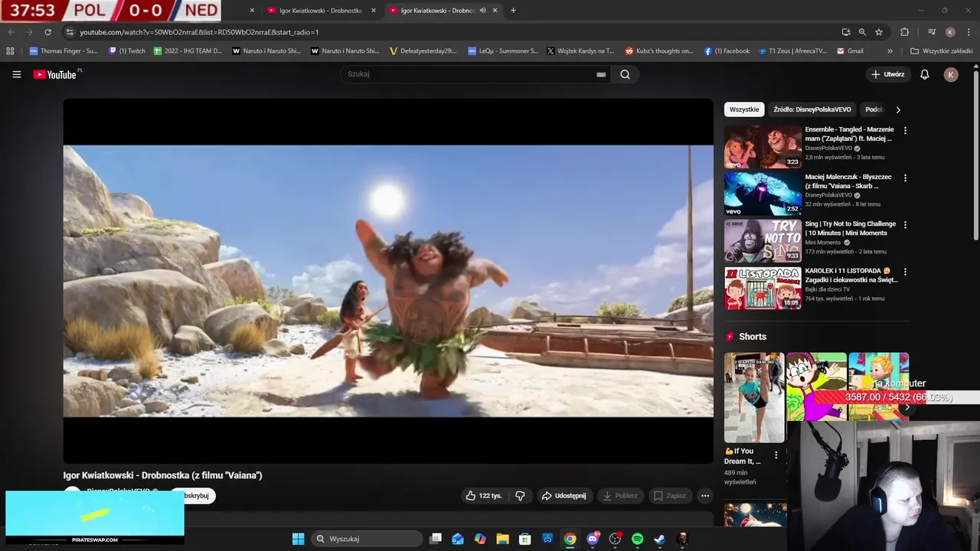Go to the YouTube home logo
Image resolution: width=980 pixels, height=551 pixels.
point(57,74)
